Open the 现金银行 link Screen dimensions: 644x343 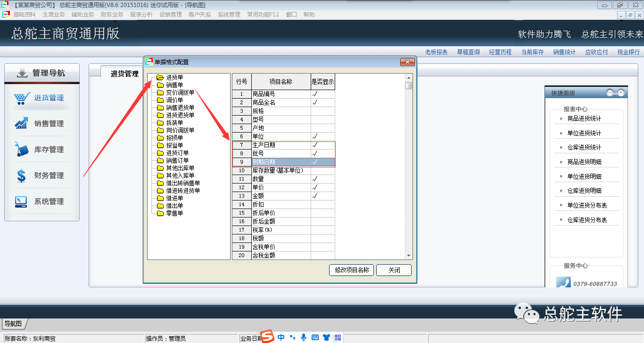point(628,52)
